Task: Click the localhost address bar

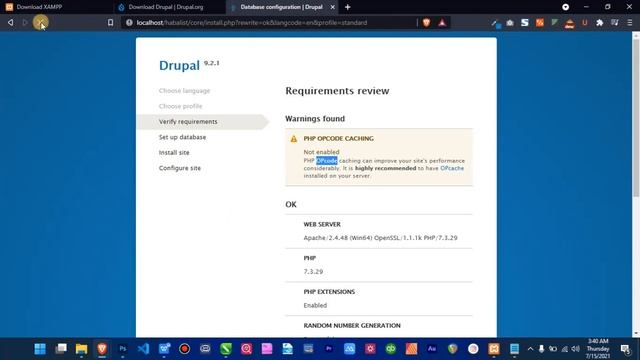Action: (269, 23)
